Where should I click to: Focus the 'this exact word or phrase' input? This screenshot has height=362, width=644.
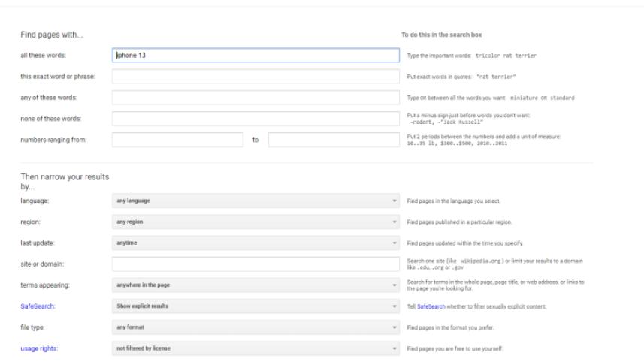coord(255,76)
